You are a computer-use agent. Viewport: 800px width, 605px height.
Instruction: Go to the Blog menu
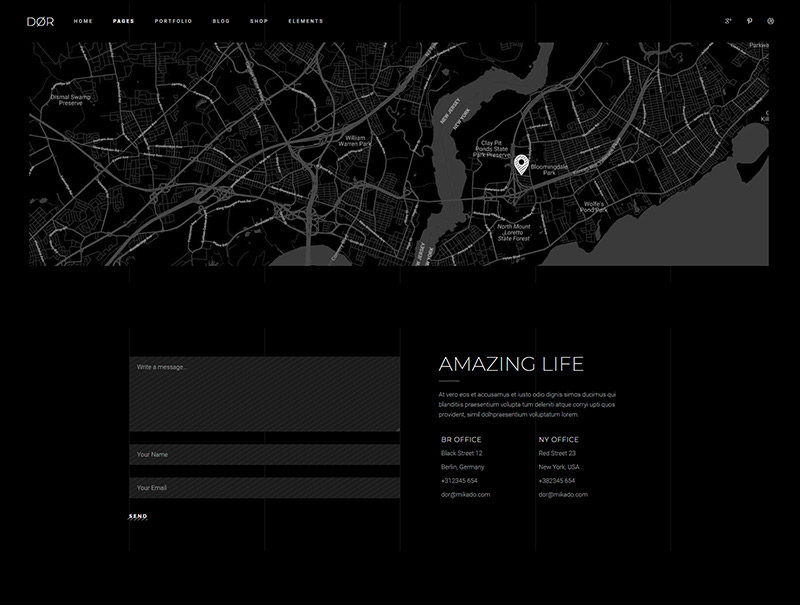(x=221, y=21)
